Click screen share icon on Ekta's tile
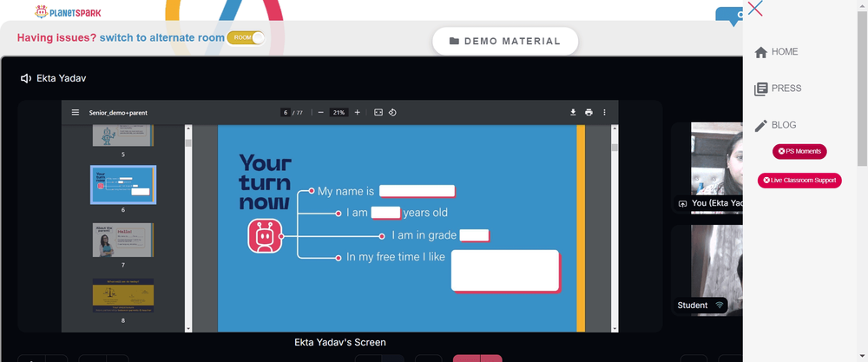The height and width of the screenshot is (362, 868). [x=682, y=204]
